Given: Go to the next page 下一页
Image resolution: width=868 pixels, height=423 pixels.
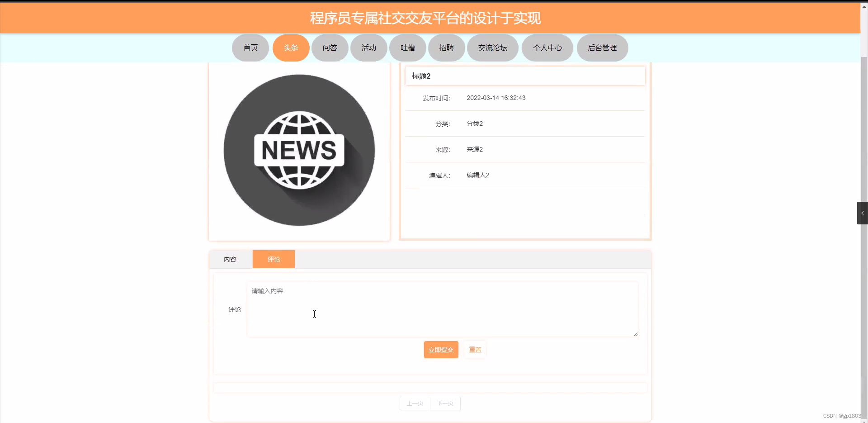Looking at the screenshot, I should coord(445,403).
